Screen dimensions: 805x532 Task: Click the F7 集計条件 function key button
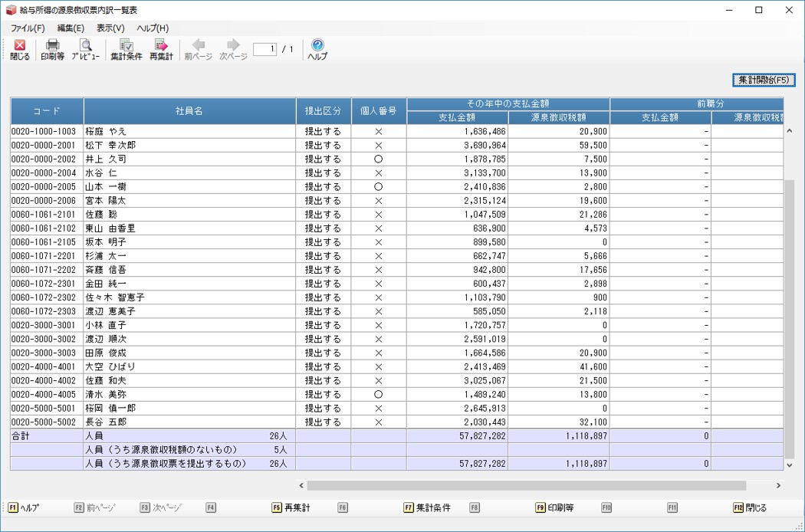click(x=427, y=507)
